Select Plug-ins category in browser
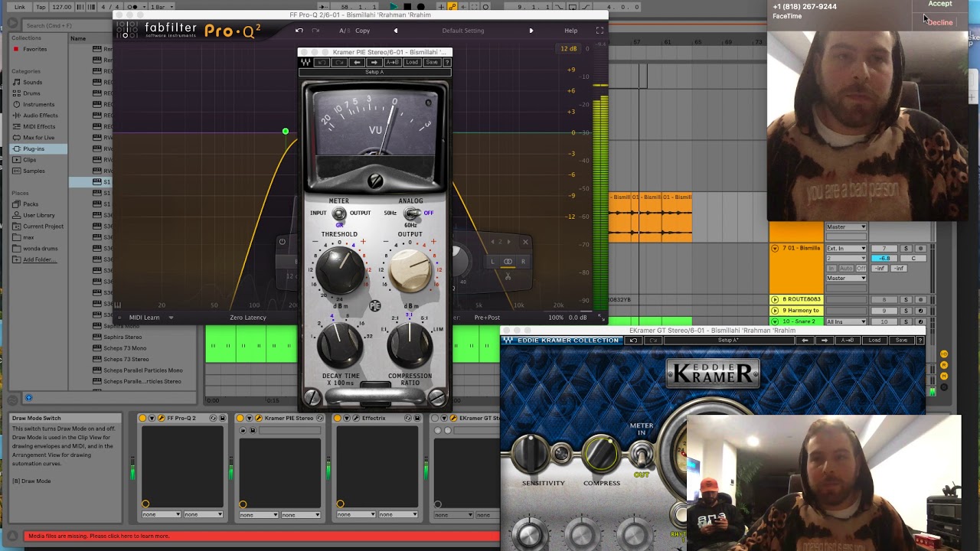Screen dimensions: 980x551 [x=34, y=148]
